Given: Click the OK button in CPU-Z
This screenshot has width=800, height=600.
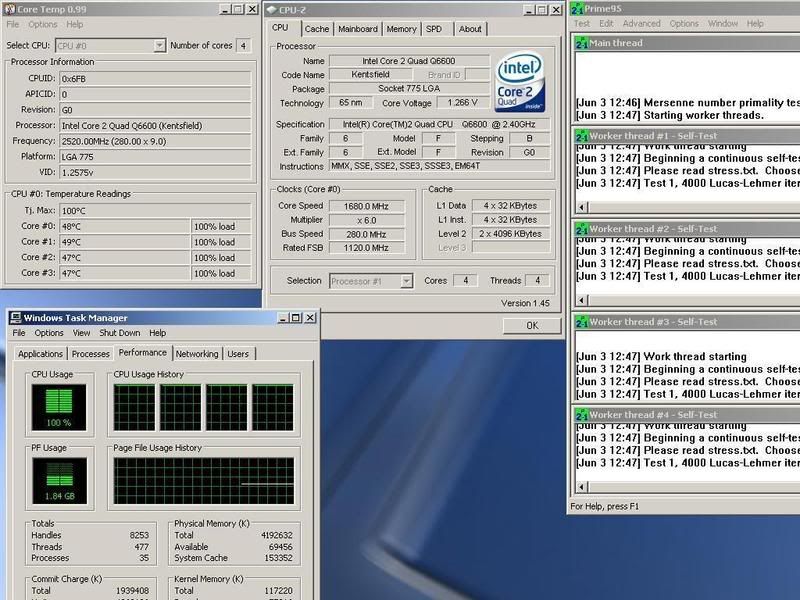Looking at the screenshot, I should pyautogui.click(x=532, y=326).
